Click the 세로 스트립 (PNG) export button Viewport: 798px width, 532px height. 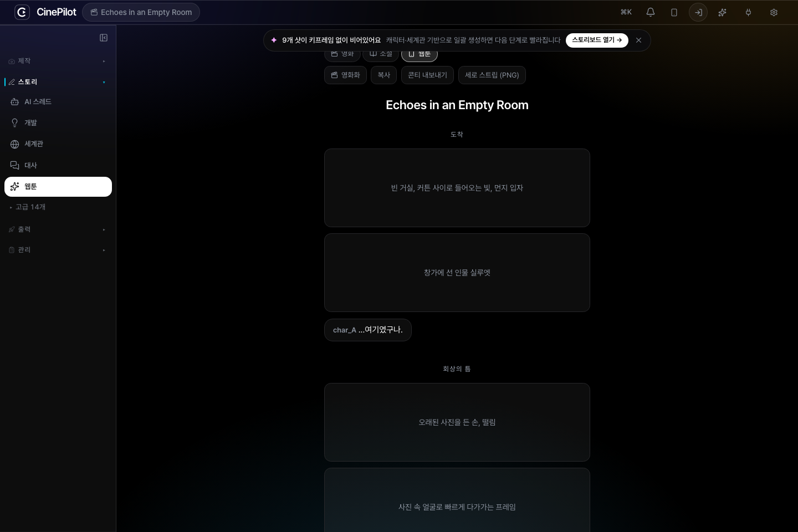point(492,75)
